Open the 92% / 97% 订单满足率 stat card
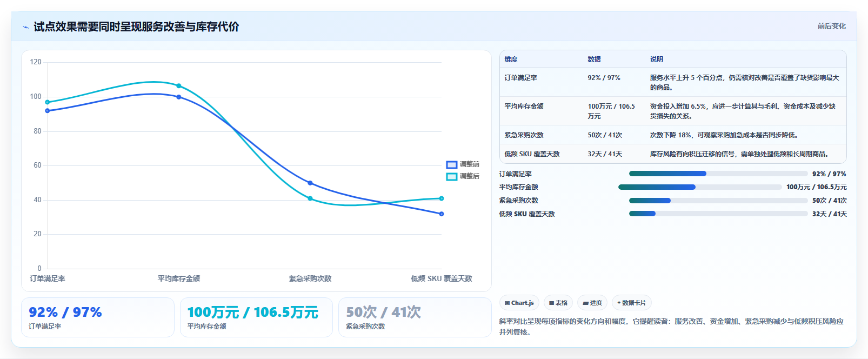 98,317
